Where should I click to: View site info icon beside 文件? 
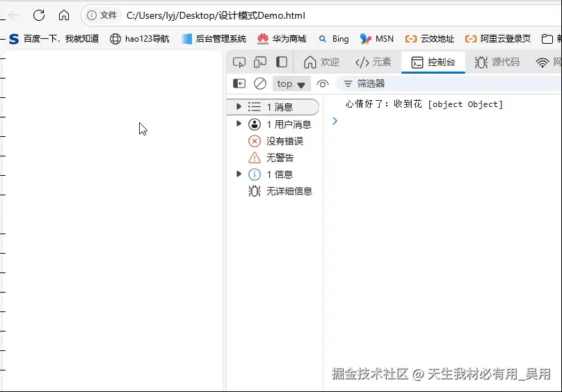pyautogui.click(x=92, y=15)
